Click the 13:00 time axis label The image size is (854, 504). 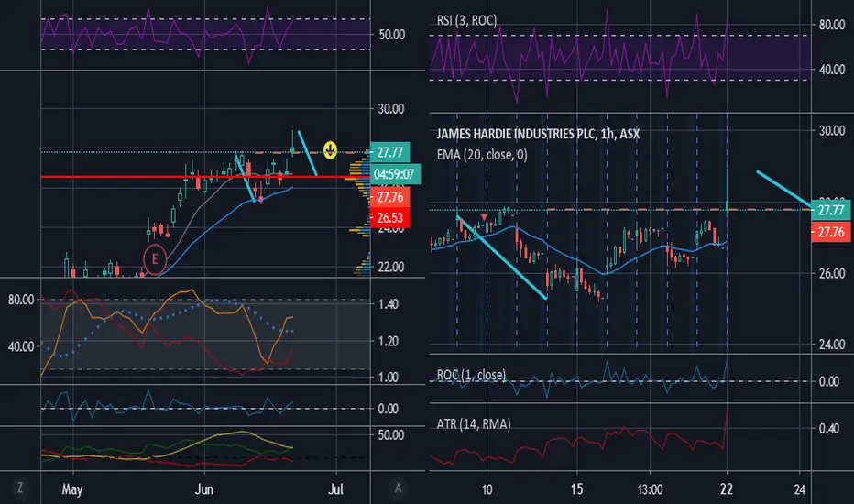point(651,489)
